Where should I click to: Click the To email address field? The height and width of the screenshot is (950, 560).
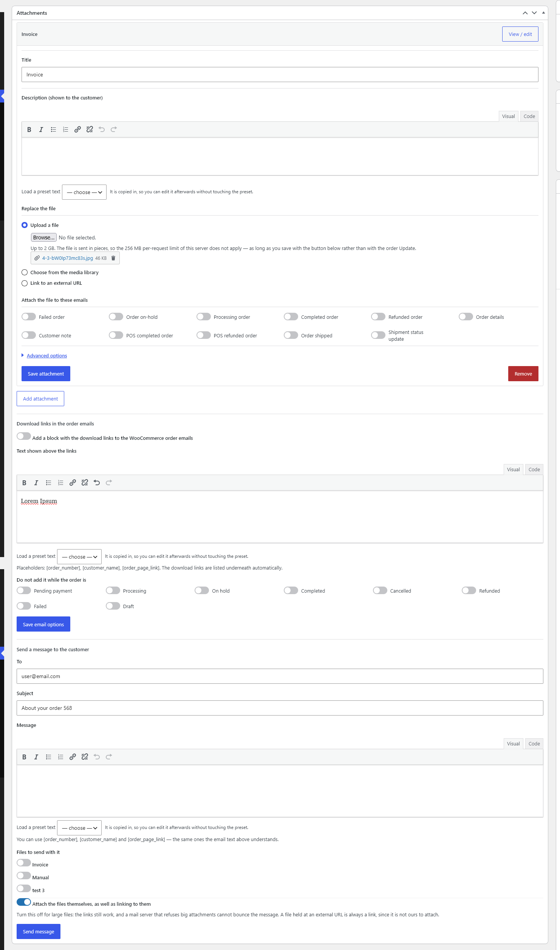(280, 676)
